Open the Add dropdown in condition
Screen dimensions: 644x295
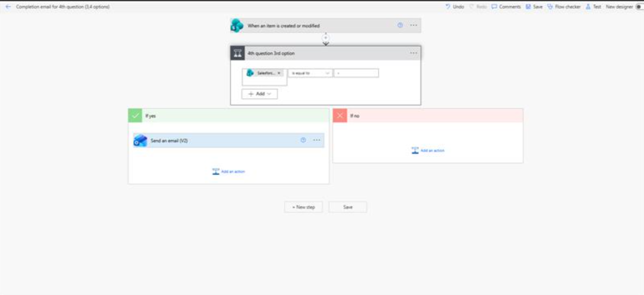[x=259, y=94]
